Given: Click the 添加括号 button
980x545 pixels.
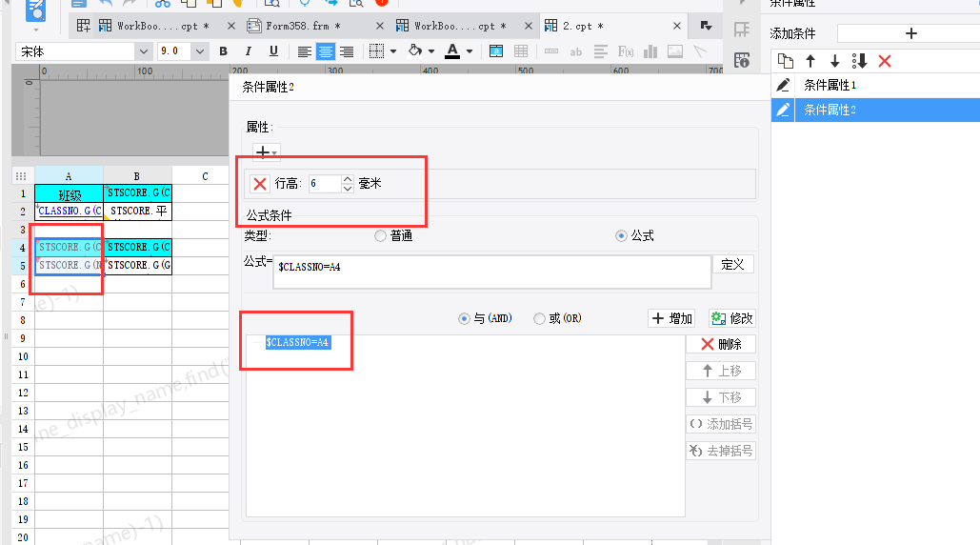Looking at the screenshot, I should click(x=721, y=424).
